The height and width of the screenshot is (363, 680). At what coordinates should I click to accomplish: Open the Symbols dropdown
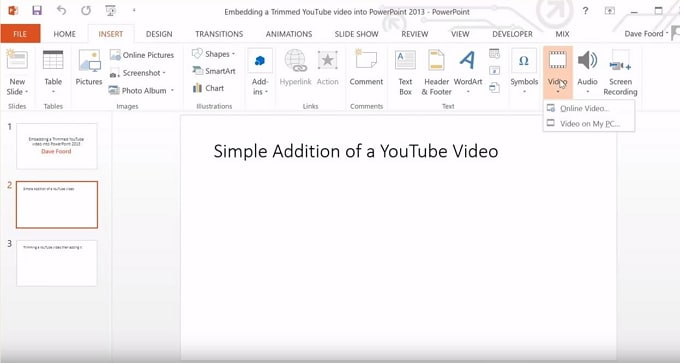pyautogui.click(x=524, y=72)
